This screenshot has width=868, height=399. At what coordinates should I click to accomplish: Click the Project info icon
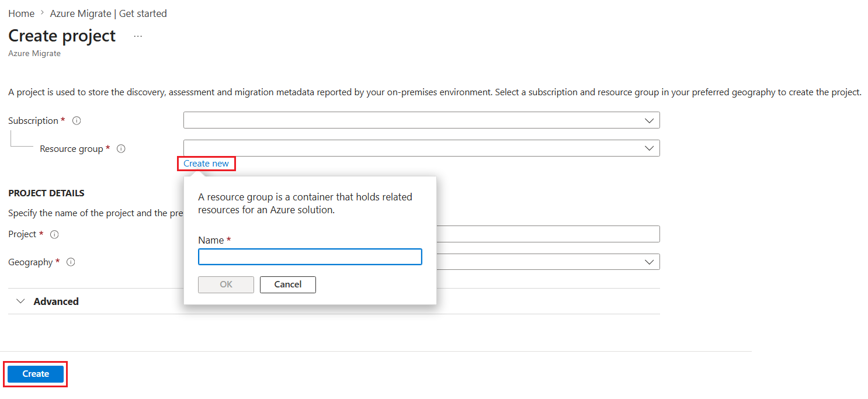pos(54,234)
